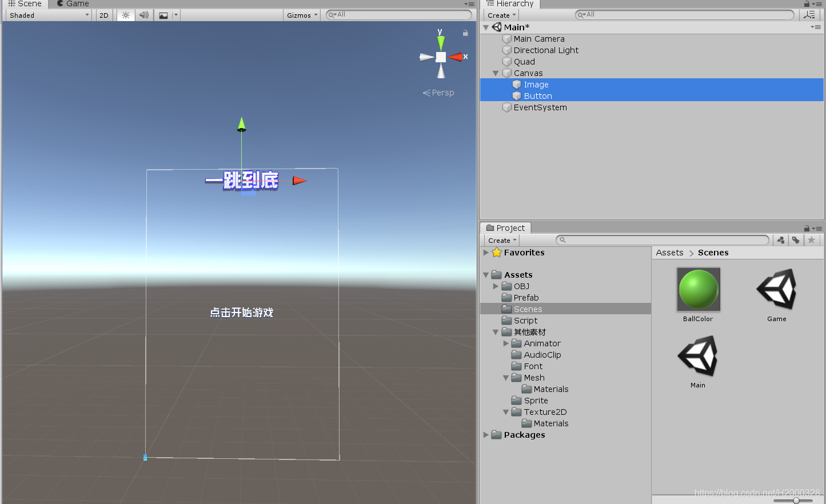
Task: Switch to the Game tab
Action: pyautogui.click(x=73, y=4)
